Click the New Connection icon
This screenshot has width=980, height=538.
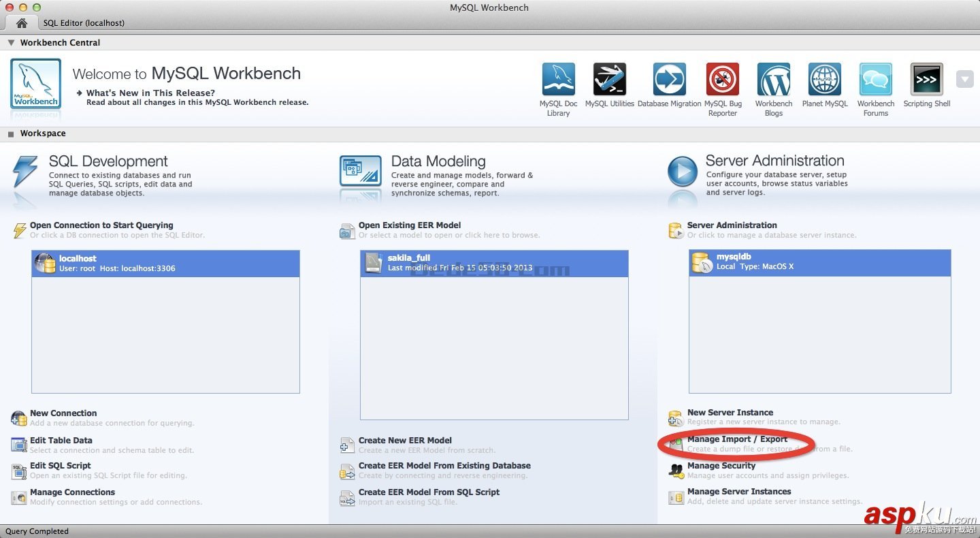[x=19, y=418]
